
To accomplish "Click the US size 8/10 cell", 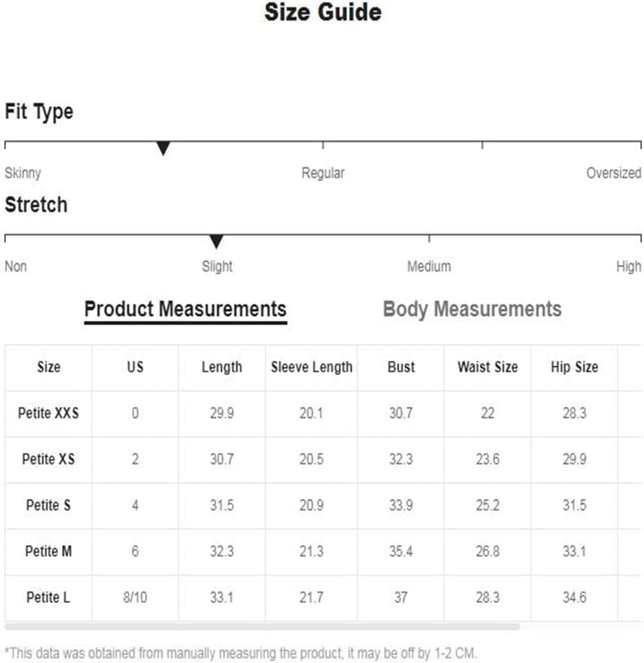I will 135,597.
